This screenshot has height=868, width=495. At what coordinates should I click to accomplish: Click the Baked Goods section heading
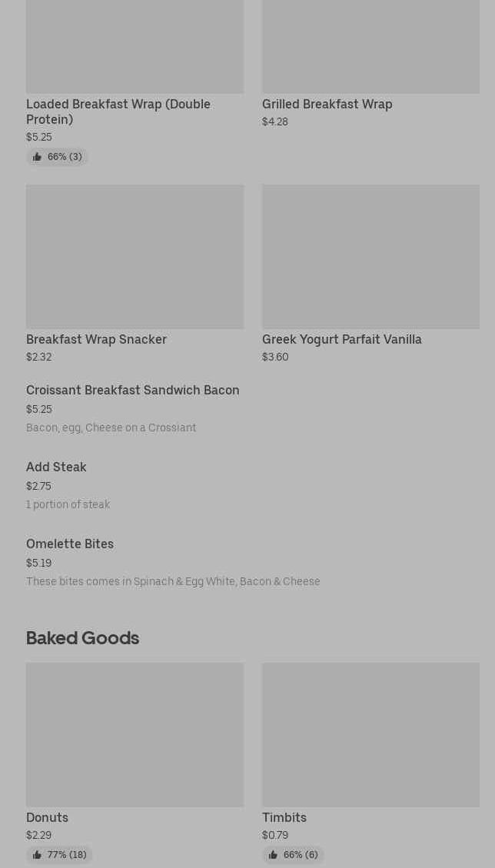click(x=82, y=638)
